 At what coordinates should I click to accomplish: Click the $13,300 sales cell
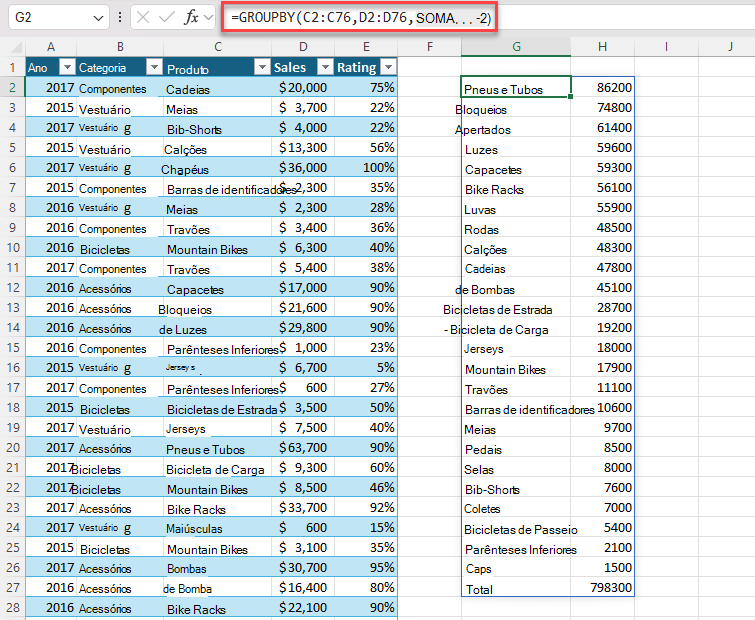(303, 147)
